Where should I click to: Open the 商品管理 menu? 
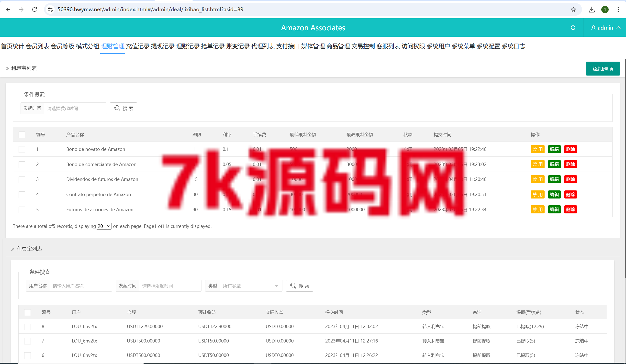click(x=338, y=46)
